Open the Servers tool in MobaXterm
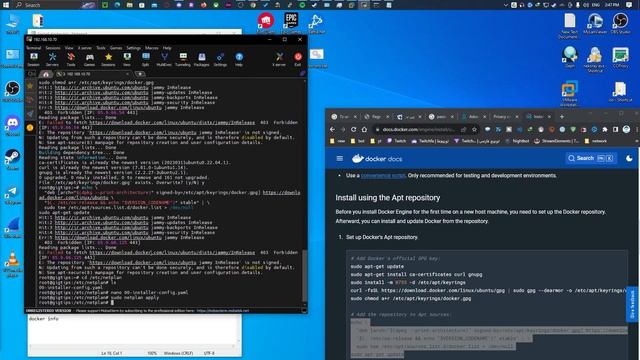Screen dimensions: 640x360 52,59
